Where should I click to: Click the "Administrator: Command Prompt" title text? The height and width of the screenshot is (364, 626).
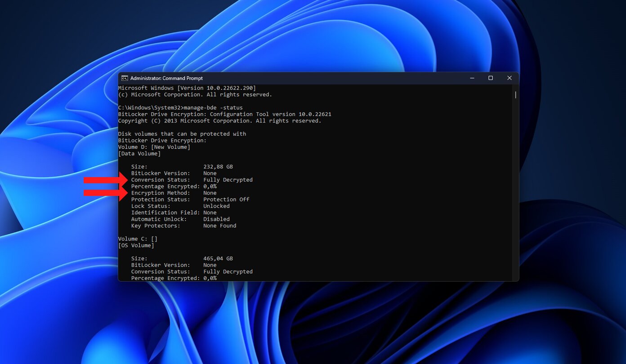(x=166, y=78)
